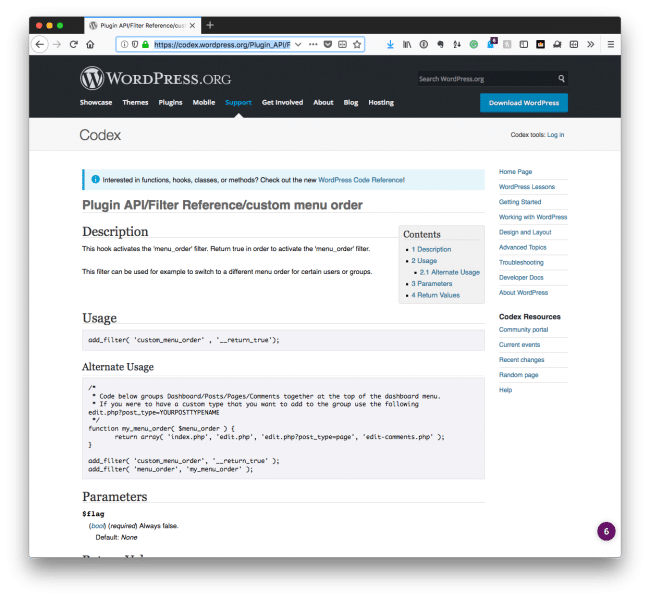Image resolution: width=650 pixels, height=599 pixels.
Task: Click the Evernote elephant extension icon
Action: pos(440,44)
